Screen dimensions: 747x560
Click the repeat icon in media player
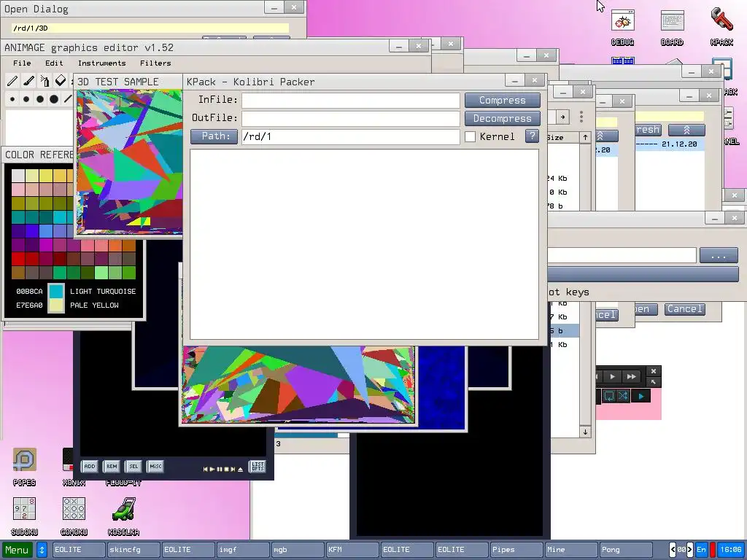(x=609, y=396)
